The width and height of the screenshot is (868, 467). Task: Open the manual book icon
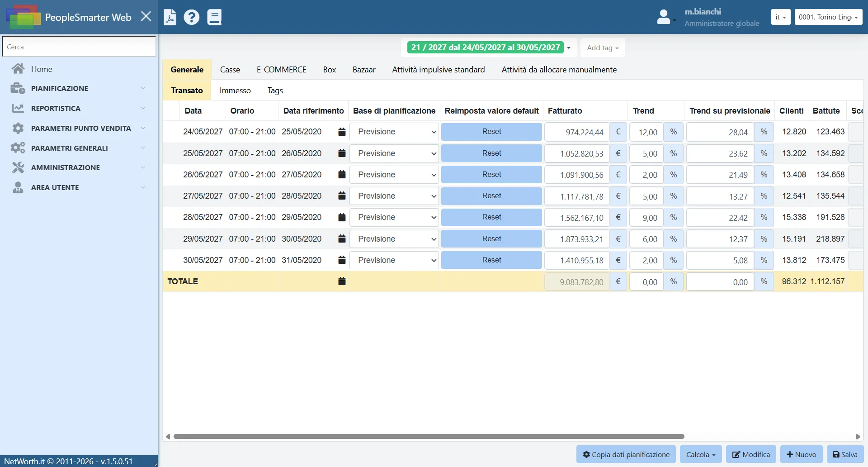(x=214, y=17)
